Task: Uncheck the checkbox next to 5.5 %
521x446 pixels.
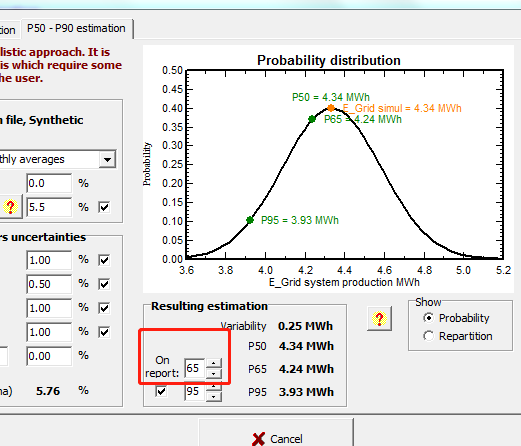Action: [104, 207]
